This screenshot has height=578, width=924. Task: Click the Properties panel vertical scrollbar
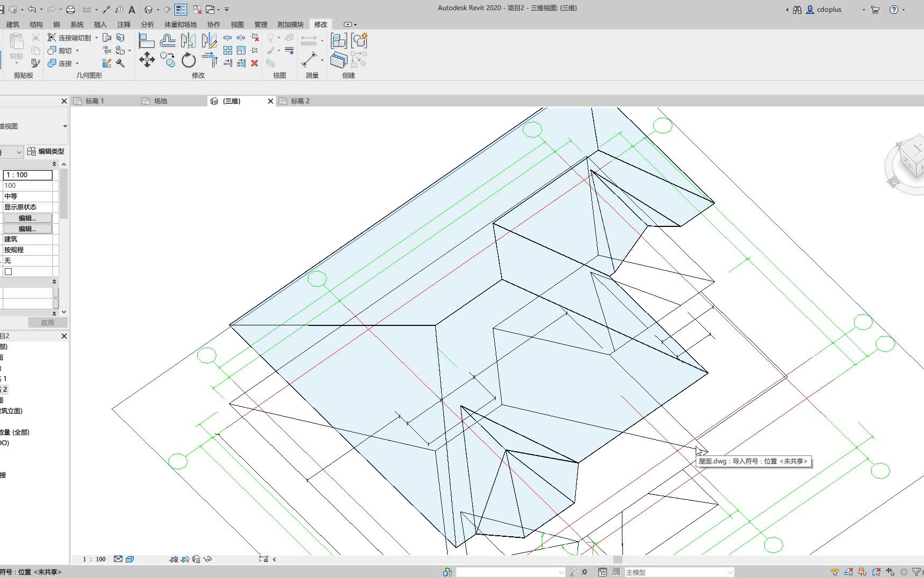tap(64, 194)
